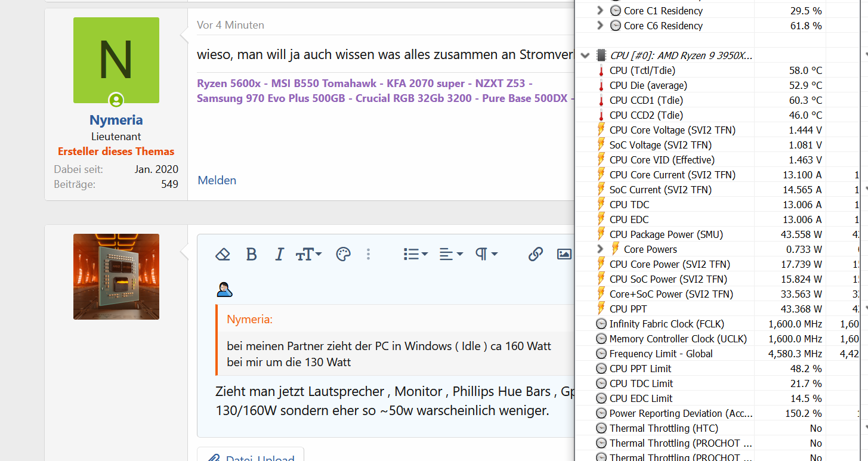Click the lightning icon beside CPU Package Power
This screenshot has height=461, width=868.
pos(601,234)
